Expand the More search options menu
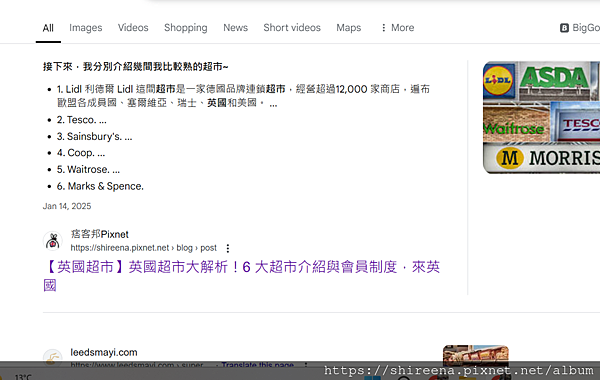600x380 pixels. 398,28
